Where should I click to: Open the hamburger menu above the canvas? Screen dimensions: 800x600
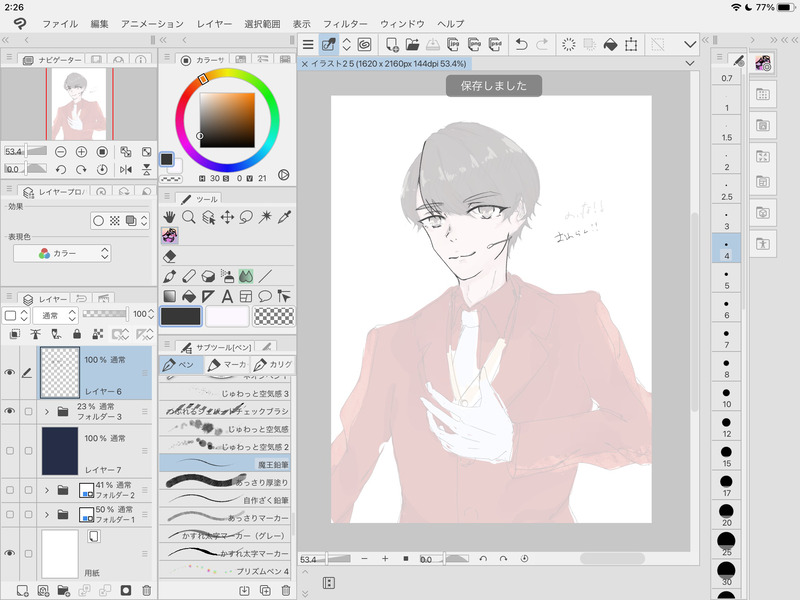click(308, 44)
